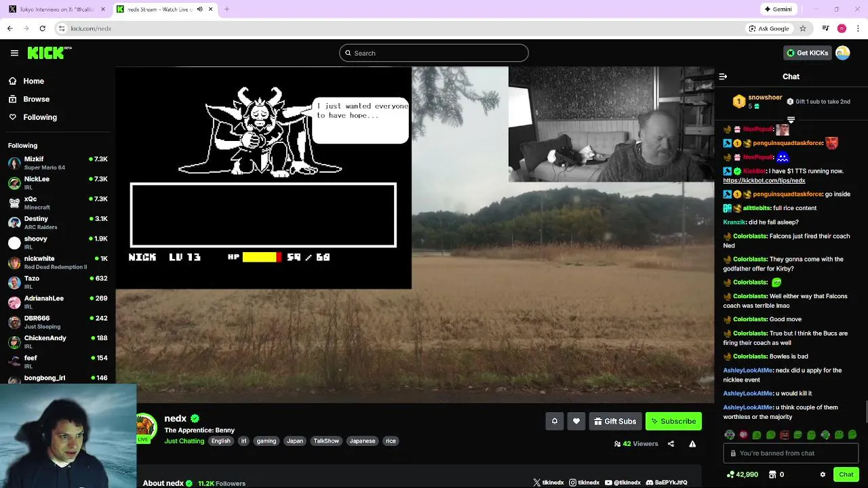Open ChickenAndy's channel in Following list
The width and height of the screenshot is (868, 488).
[x=58, y=342]
